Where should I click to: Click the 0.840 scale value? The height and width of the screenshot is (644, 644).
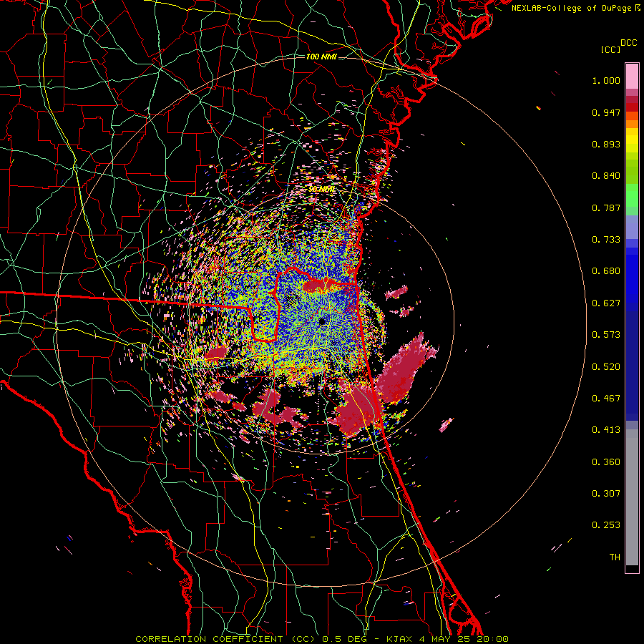606,176
